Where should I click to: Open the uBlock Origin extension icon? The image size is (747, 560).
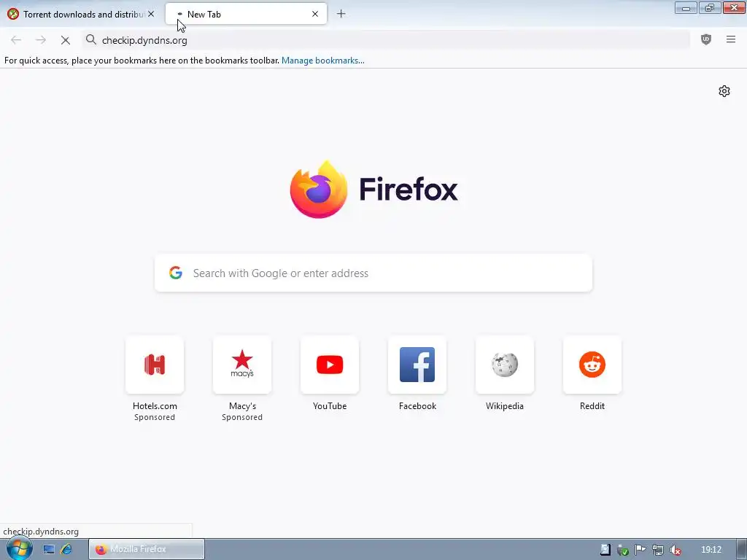coord(706,40)
